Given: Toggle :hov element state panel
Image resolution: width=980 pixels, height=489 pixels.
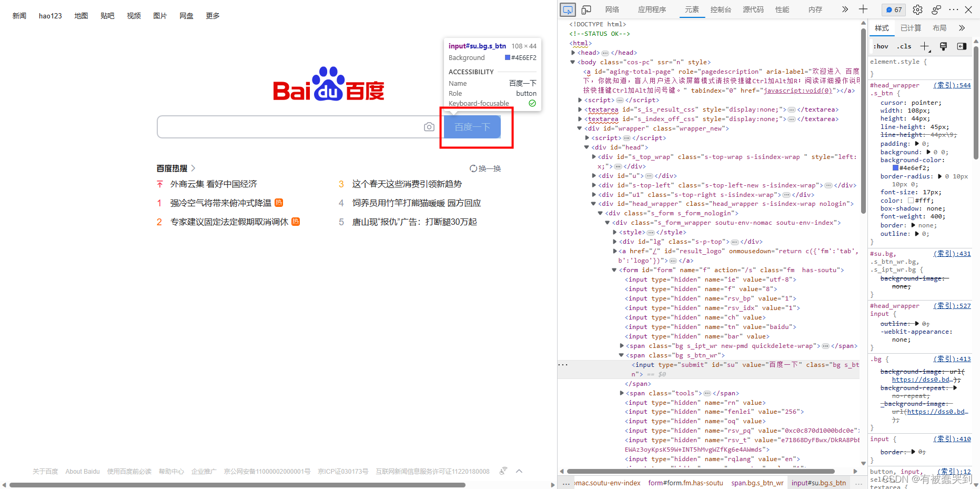Looking at the screenshot, I should (881, 46).
